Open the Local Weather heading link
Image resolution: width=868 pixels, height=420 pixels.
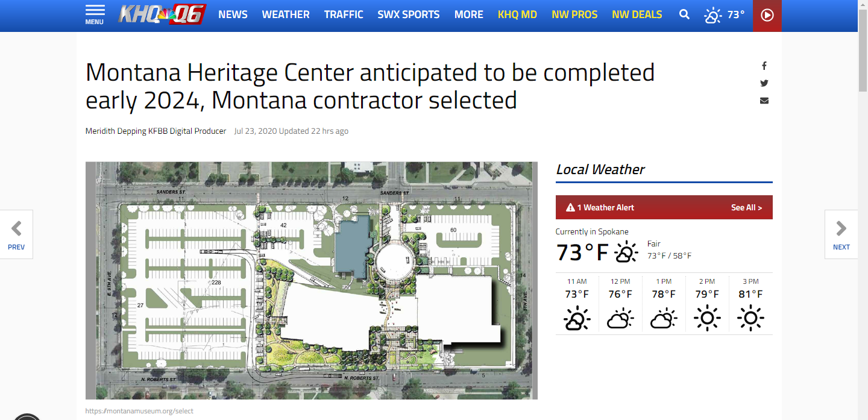click(600, 169)
